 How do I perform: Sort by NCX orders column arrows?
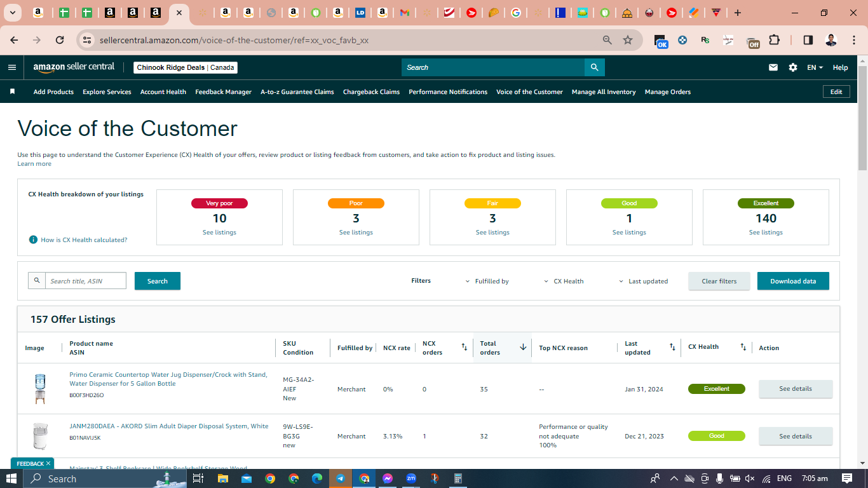coord(465,347)
